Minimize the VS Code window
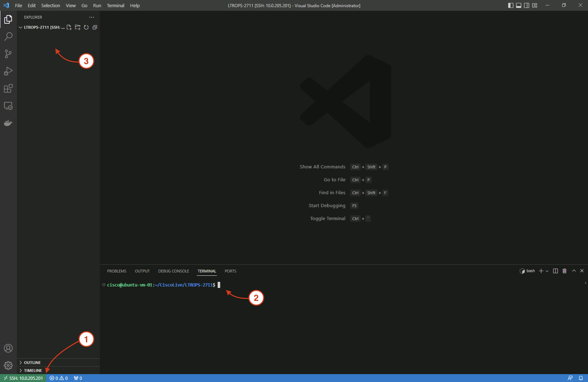 (x=547, y=5)
